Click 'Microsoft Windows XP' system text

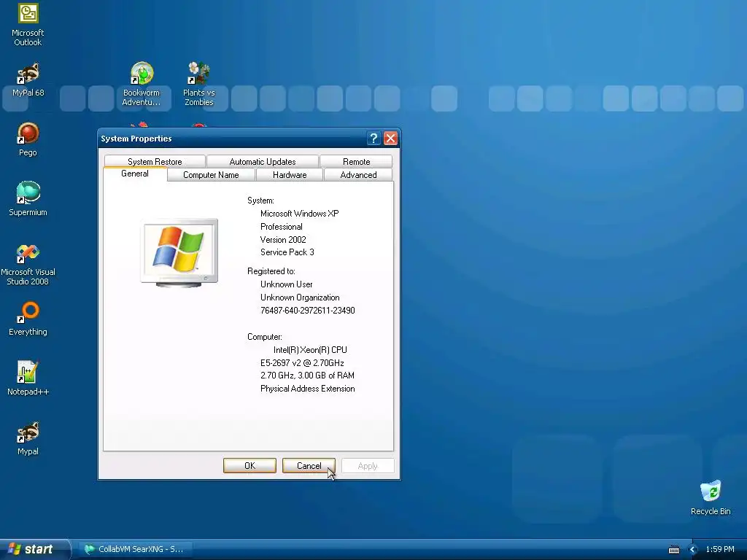(x=300, y=214)
